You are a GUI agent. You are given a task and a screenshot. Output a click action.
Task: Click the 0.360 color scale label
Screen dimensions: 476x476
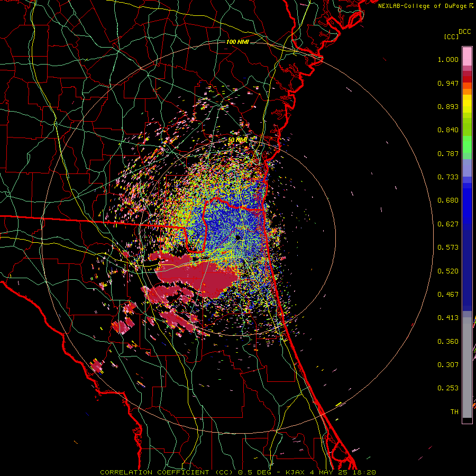pos(448,342)
